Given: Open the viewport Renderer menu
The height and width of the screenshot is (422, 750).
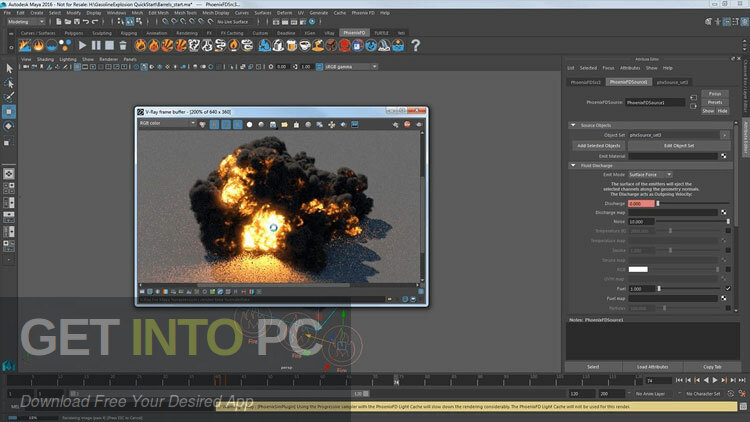Looking at the screenshot, I should click(109, 59).
